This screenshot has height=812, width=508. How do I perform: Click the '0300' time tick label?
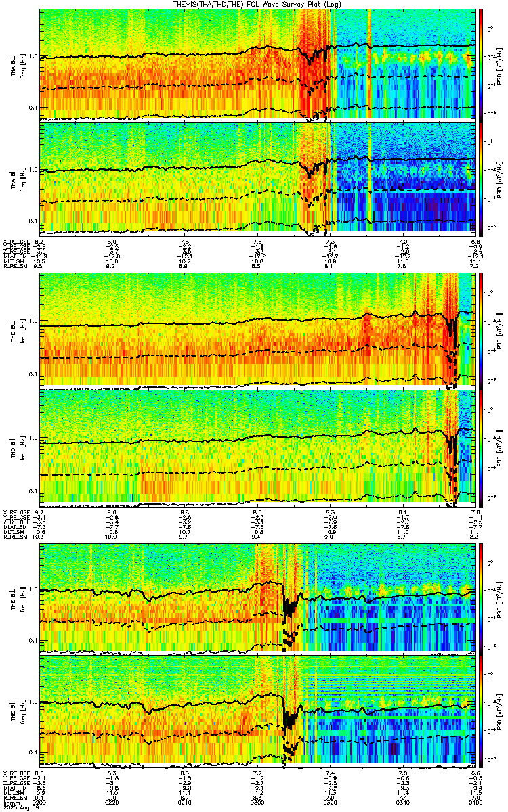[258, 801]
